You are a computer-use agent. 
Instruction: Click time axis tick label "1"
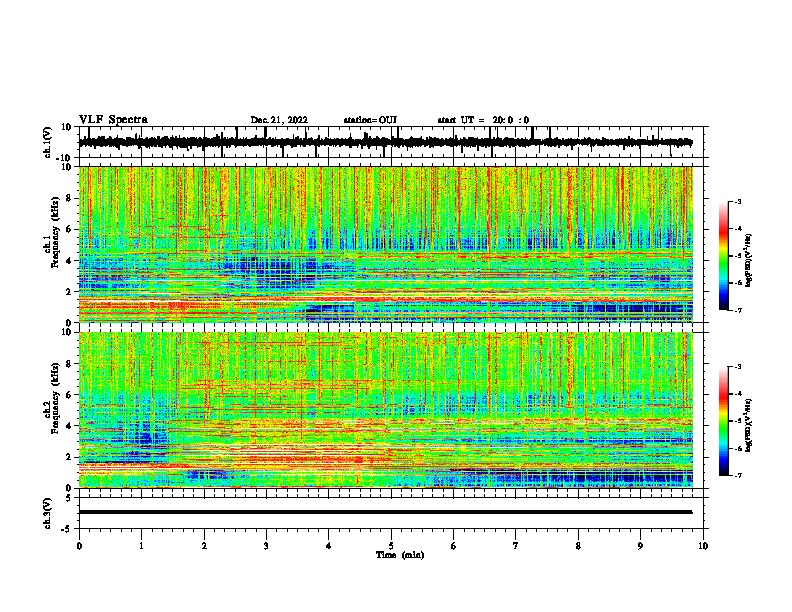[x=141, y=546]
